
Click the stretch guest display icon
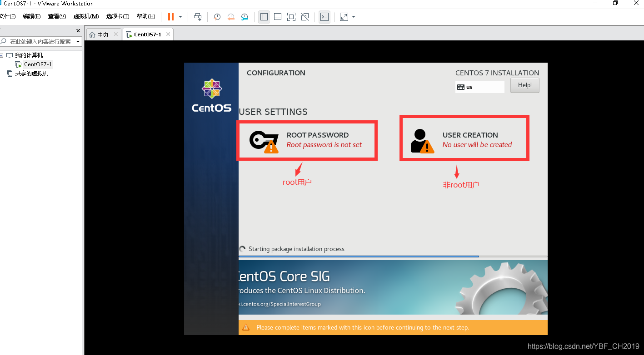(344, 17)
